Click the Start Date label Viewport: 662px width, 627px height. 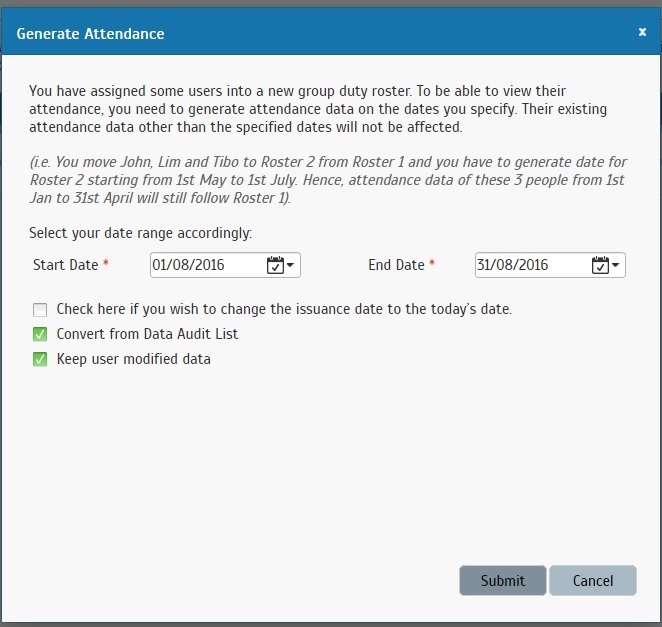[66, 265]
